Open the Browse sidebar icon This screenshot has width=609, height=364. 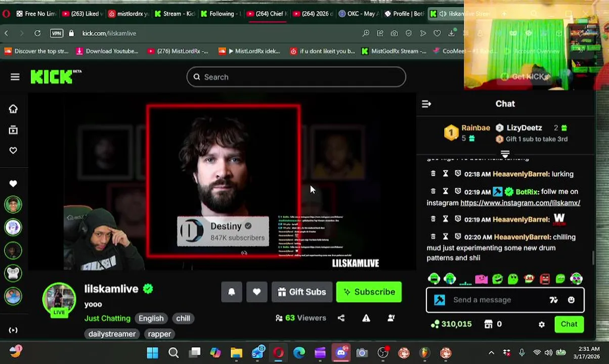(13, 130)
